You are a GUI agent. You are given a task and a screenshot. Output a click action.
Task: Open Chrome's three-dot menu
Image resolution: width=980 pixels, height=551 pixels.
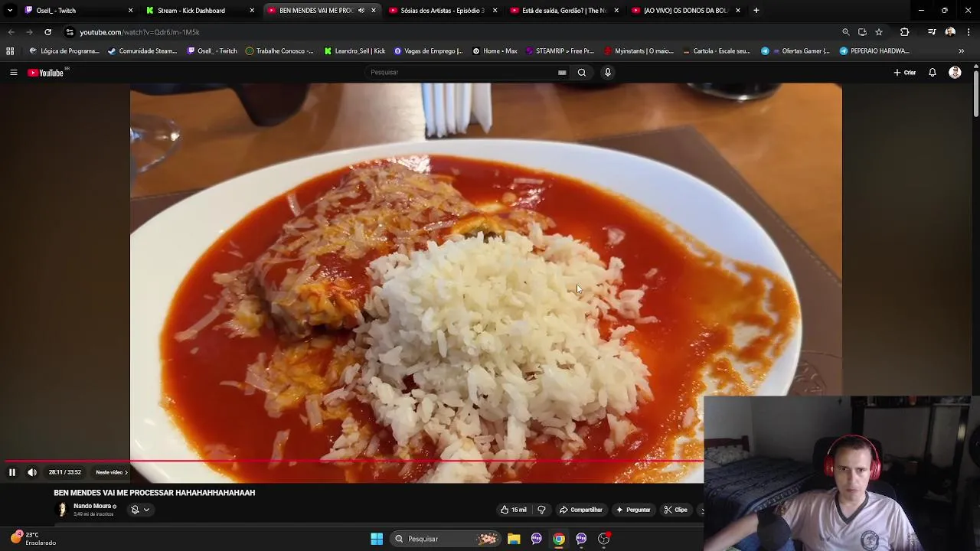969,32
